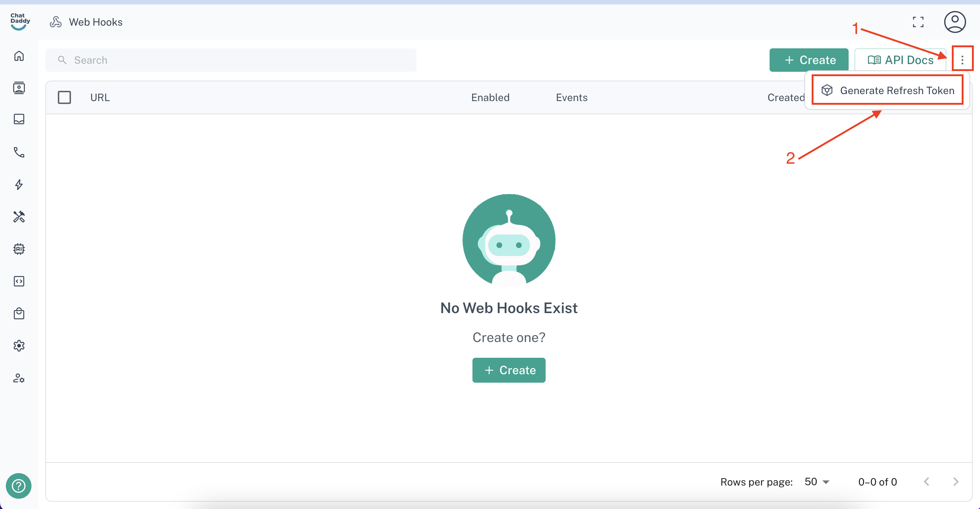Screen dimensions: 980x509
Task: Open the Calls phone icon
Action: coord(19,152)
